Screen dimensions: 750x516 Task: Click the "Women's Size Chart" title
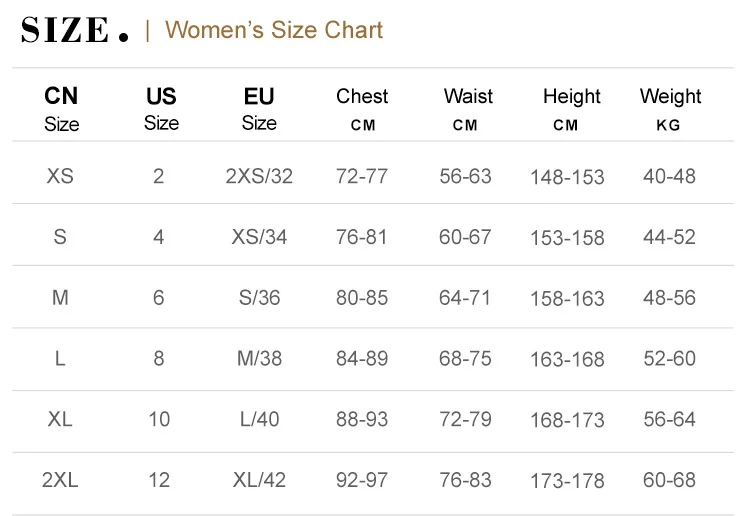[273, 30]
